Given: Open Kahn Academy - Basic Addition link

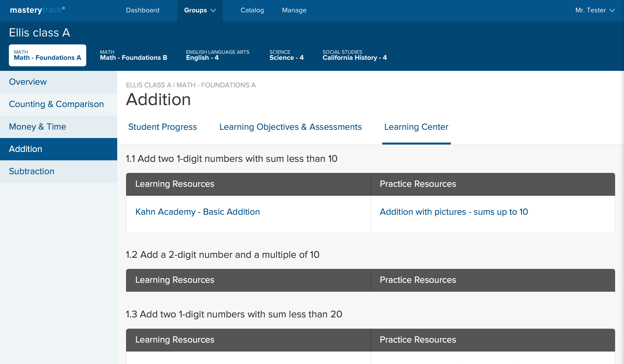Looking at the screenshot, I should point(197,212).
